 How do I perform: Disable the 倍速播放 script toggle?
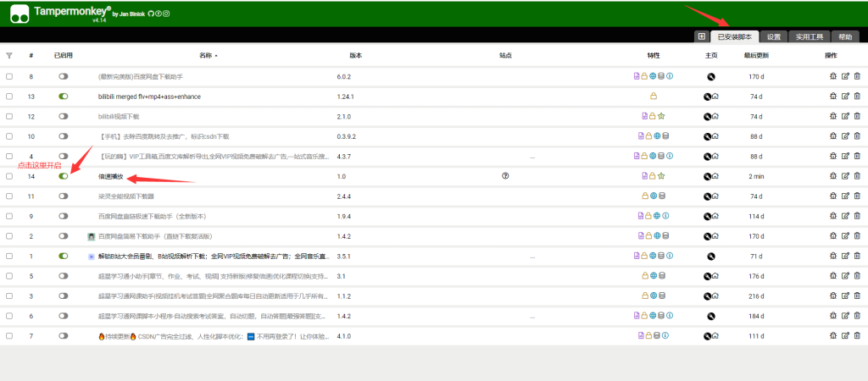point(63,176)
